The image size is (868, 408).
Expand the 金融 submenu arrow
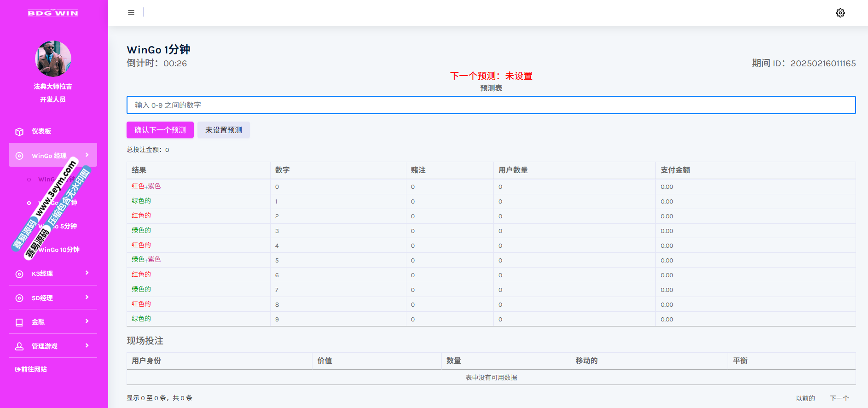pos(87,321)
